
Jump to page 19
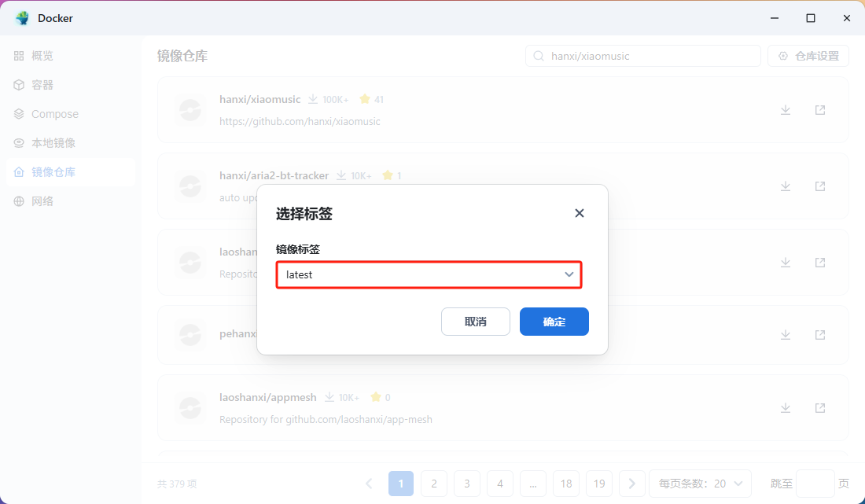(x=599, y=484)
